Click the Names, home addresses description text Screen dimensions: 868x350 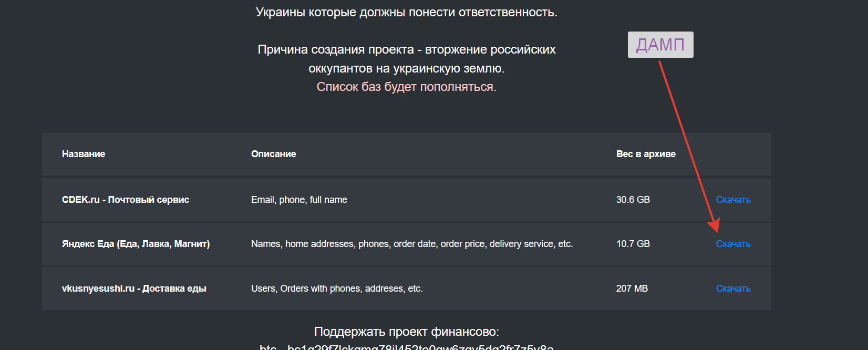click(x=412, y=244)
